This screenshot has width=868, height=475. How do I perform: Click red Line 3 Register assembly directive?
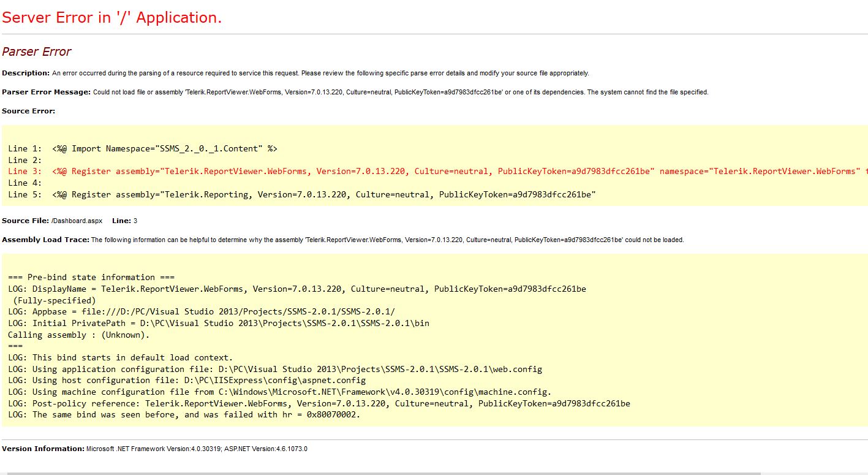coord(438,171)
